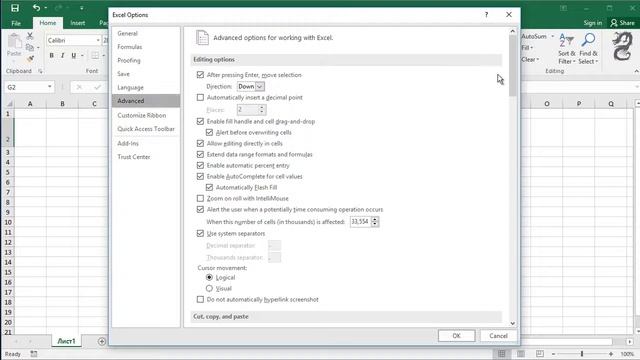640x360 pixels.
Task: Click Sign in link in title bar
Action: 593,23
